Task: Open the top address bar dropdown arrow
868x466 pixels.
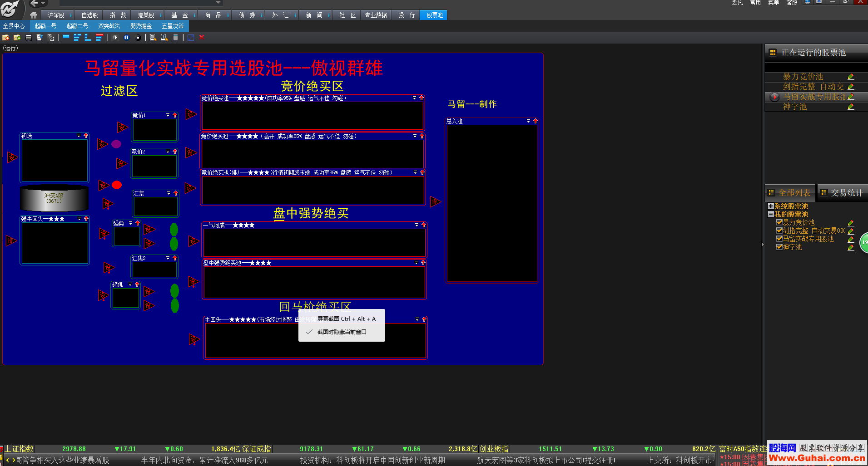Action: point(218,3)
